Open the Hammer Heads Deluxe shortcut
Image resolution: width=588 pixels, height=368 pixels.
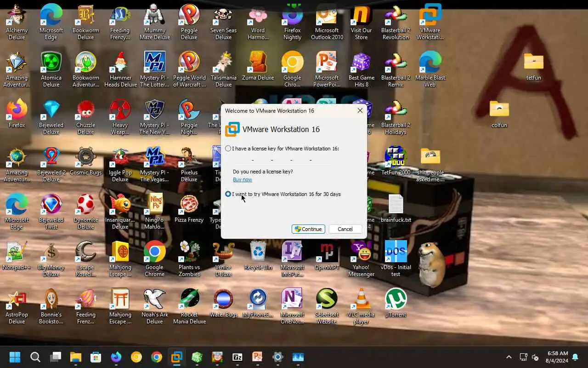[120, 69]
